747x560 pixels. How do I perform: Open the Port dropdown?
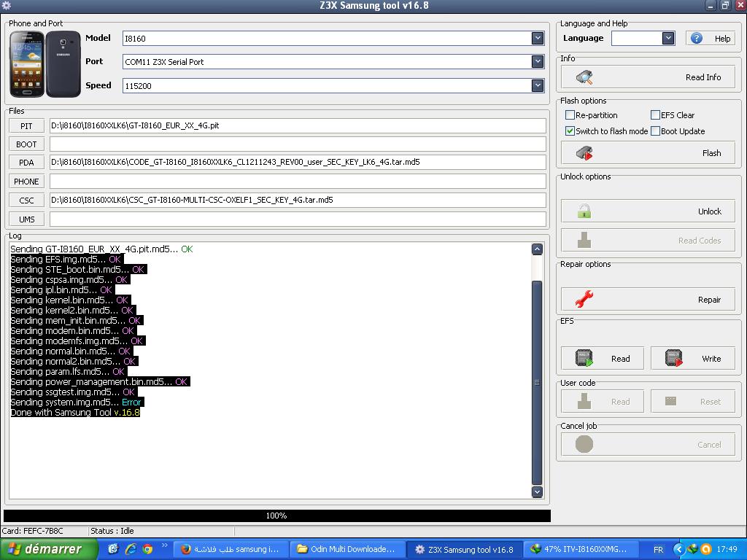538,61
